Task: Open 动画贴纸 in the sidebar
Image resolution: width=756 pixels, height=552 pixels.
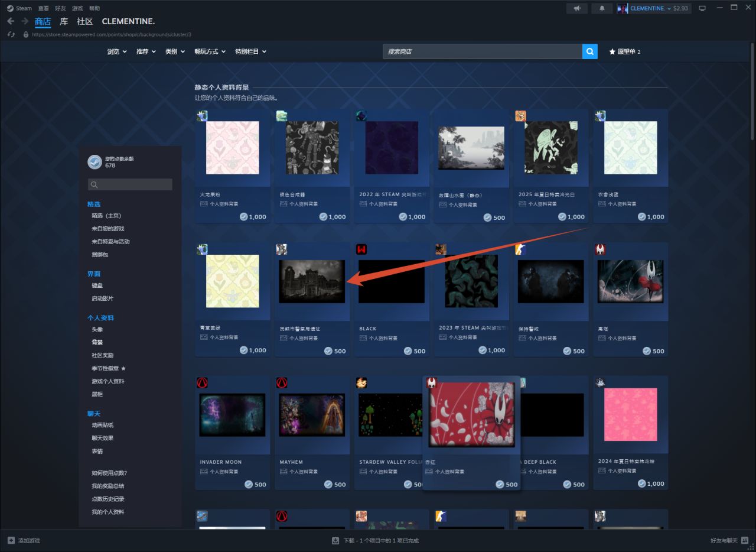Action: click(x=103, y=425)
